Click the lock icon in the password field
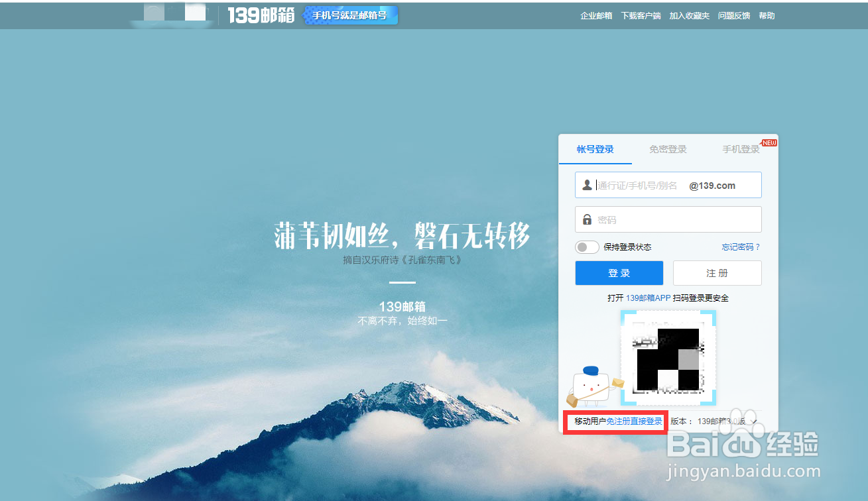Viewport: 868px width, 501px height. point(586,219)
